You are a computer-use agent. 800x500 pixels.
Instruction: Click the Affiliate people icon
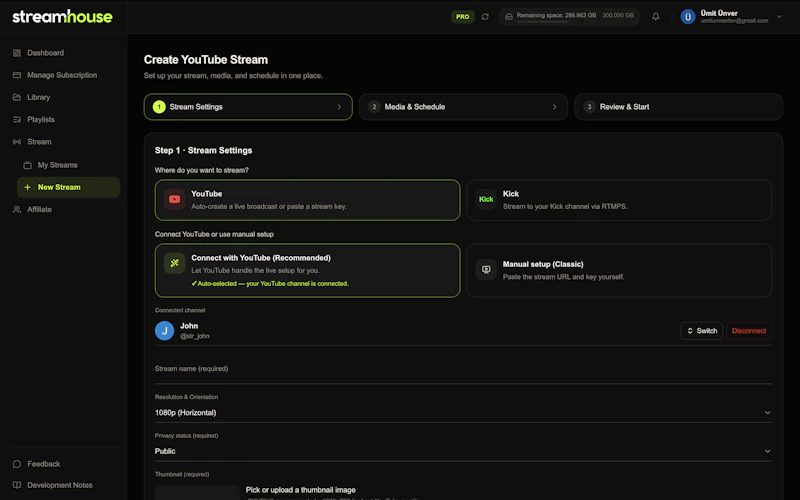click(17, 210)
